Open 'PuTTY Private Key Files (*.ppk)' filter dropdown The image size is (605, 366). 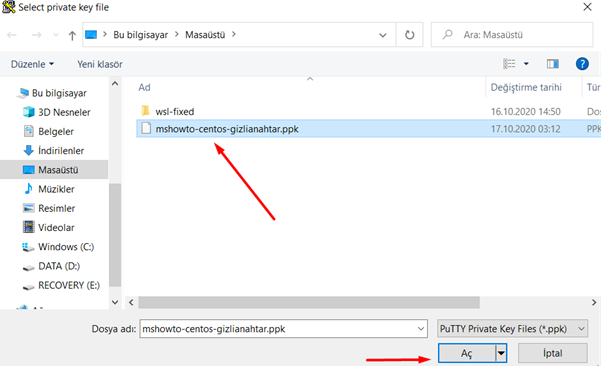[512, 329]
